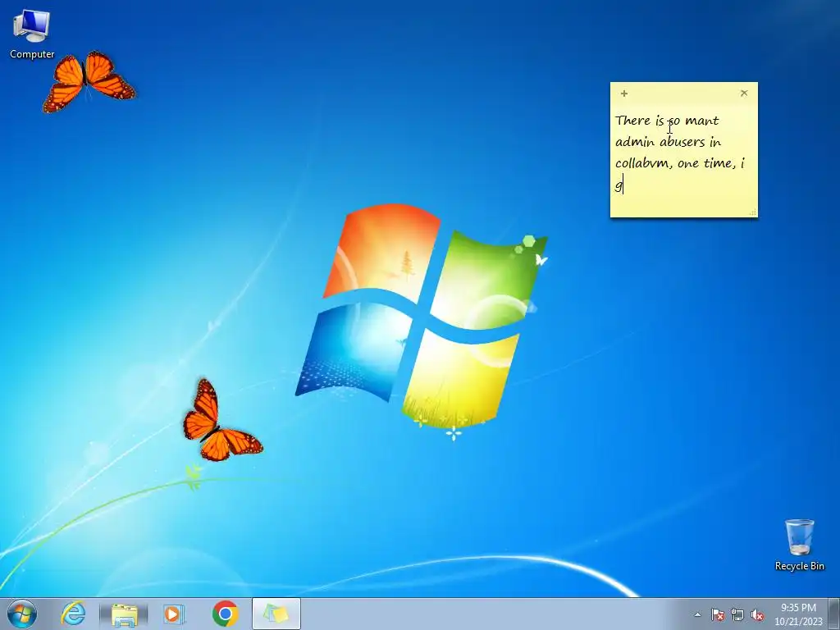This screenshot has height=630, width=840.
Task: Click the word "admin" in the sticky note
Action: (635, 141)
